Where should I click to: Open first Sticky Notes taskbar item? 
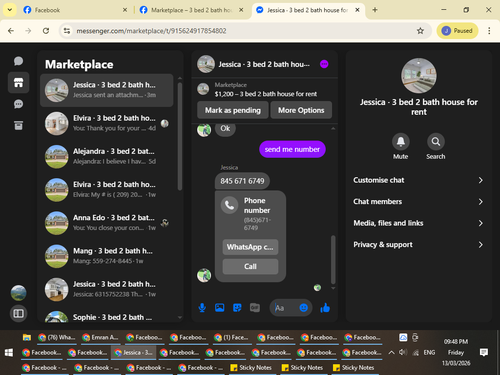pyautogui.click(x=251, y=368)
